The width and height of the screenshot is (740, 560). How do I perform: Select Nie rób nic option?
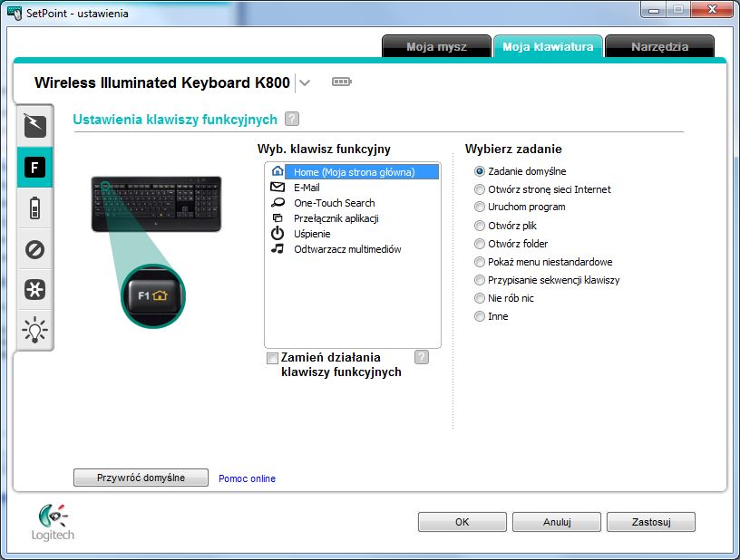coord(480,298)
